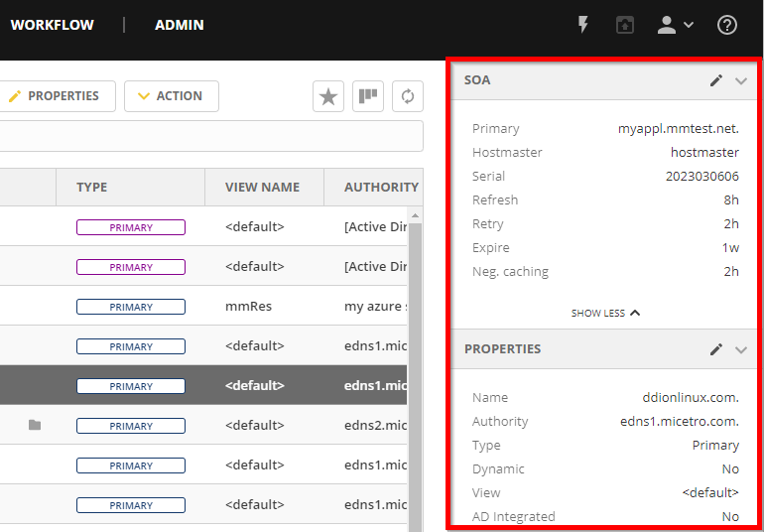Switch to the Workflow tab

(x=52, y=25)
